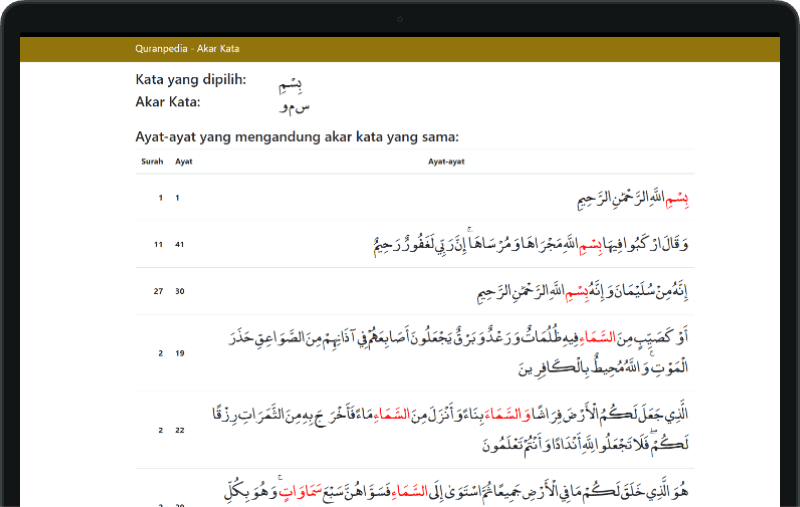Click the selected Arabic word beside Kata yang dipilih
This screenshot has height=507, width=800.
click(x=290, y=85)
